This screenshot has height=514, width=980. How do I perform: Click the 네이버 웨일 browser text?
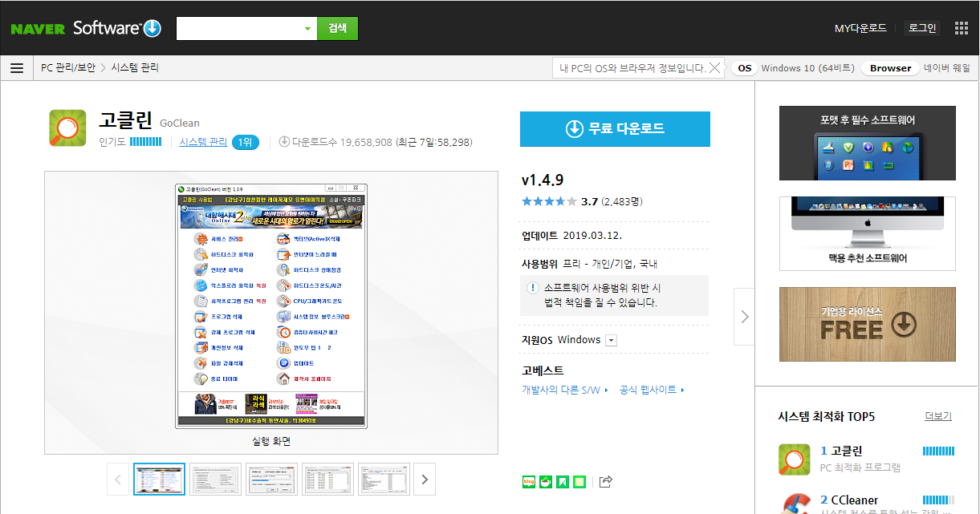(947, 68)
